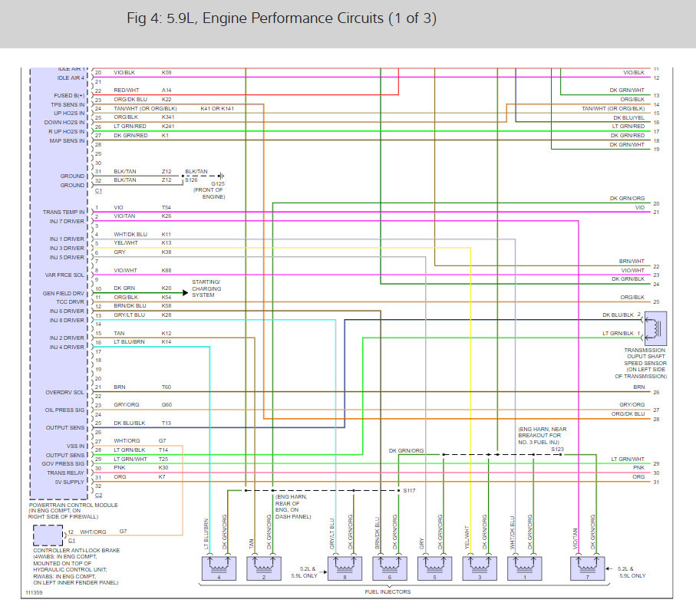Click the Fig 4 Engine Performance Circuits title
The image size is (696, 616).
[282, 18]
